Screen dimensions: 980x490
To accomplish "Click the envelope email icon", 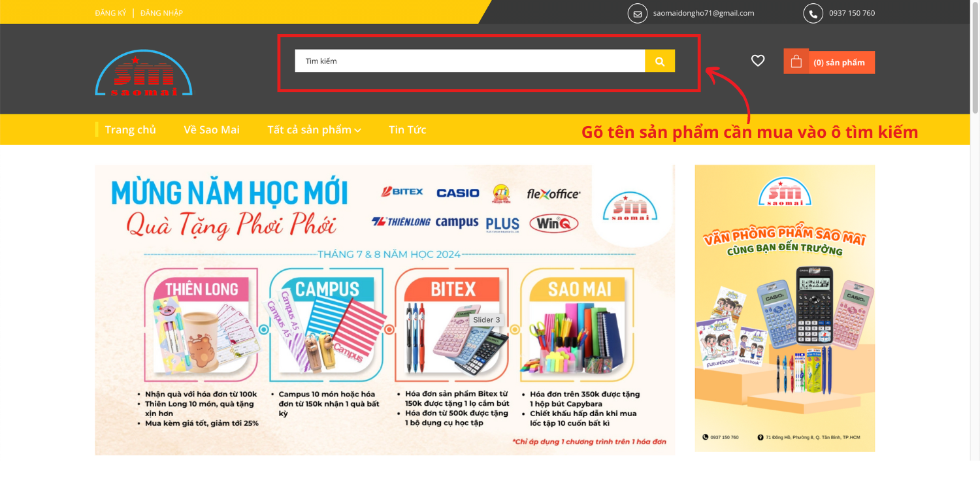I will pyautogui.click(x=638, y=13).
